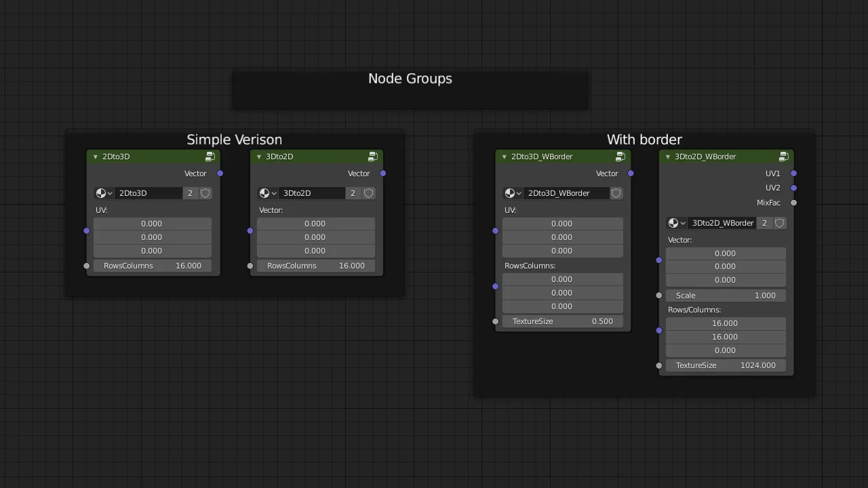This screenshot has width=868, height=488.
Task: Enable fake user shield on 2Dto3D node
Action: (x=205, y=193)
